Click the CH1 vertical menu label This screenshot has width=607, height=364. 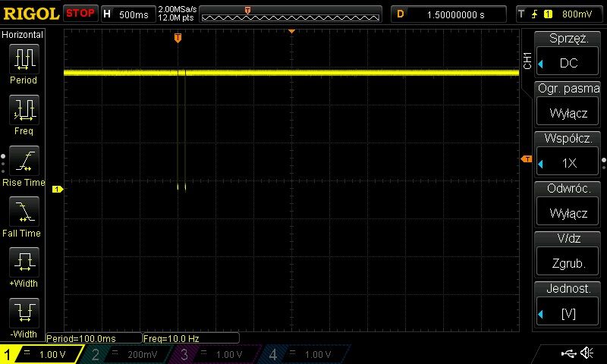point(527,61)
